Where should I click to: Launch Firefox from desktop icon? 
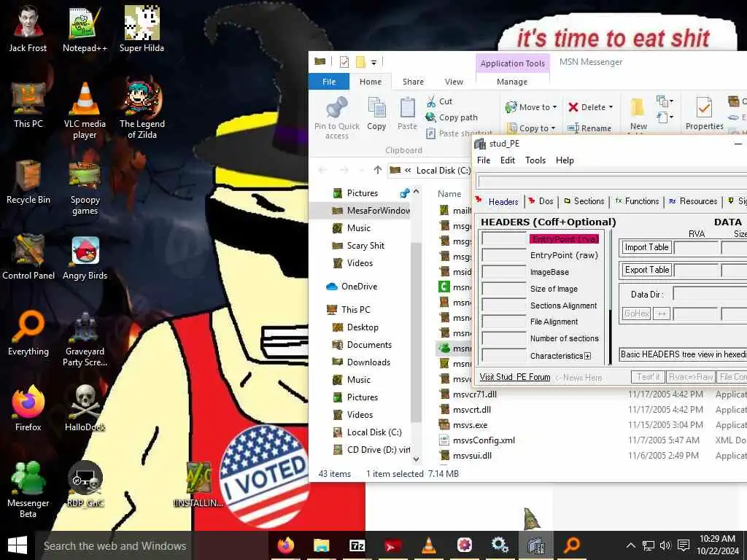(28, 408)
